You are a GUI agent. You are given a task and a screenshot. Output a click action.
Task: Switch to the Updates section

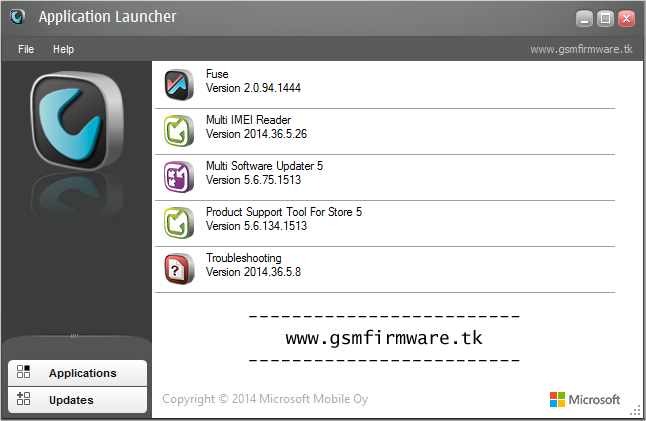[77, 400]
